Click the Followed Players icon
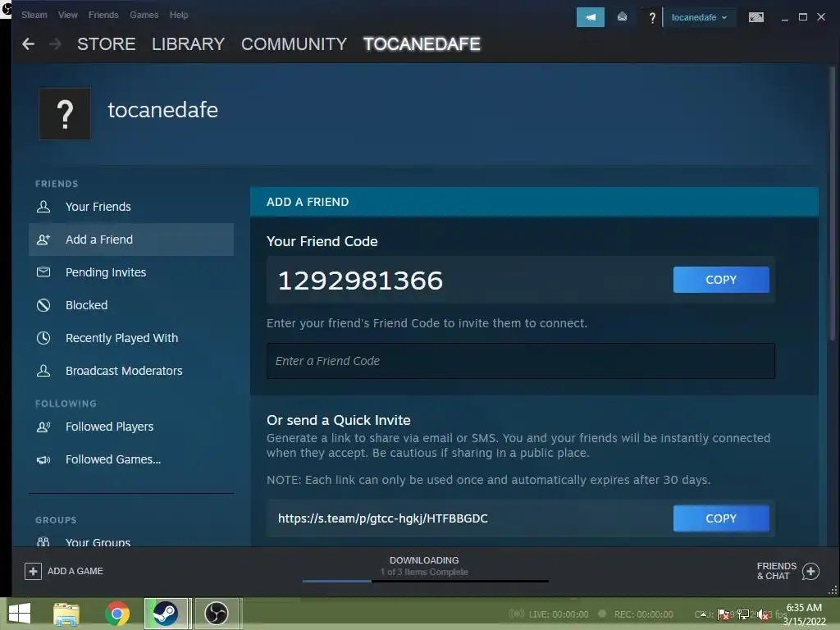 coord(43,427)
